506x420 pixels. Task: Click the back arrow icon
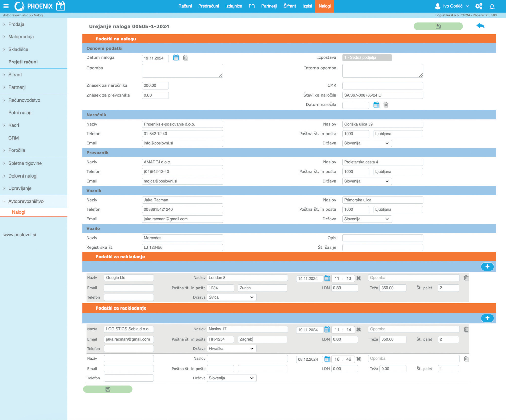(480, 26)
